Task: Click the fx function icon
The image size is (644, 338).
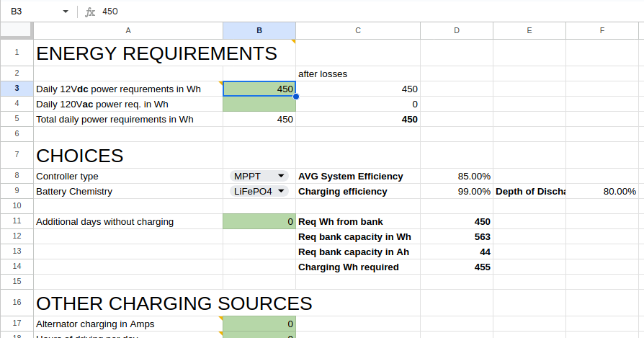Action: (90, 12)
